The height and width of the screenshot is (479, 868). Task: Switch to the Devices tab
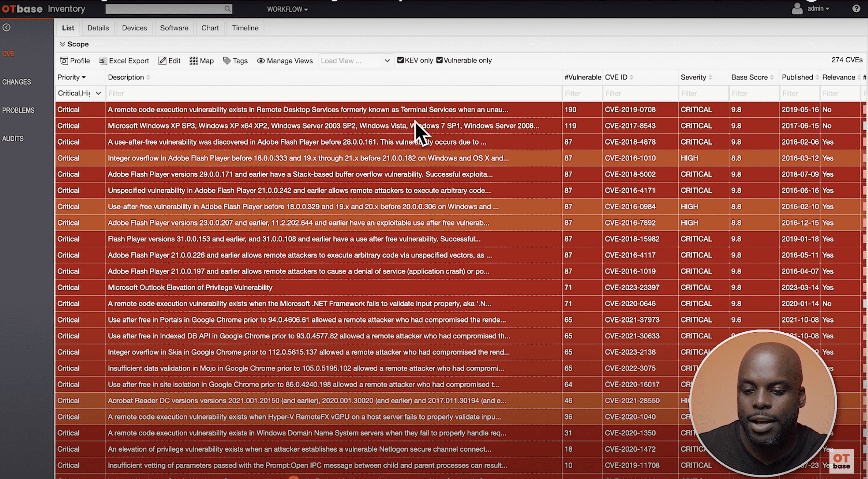134,28
